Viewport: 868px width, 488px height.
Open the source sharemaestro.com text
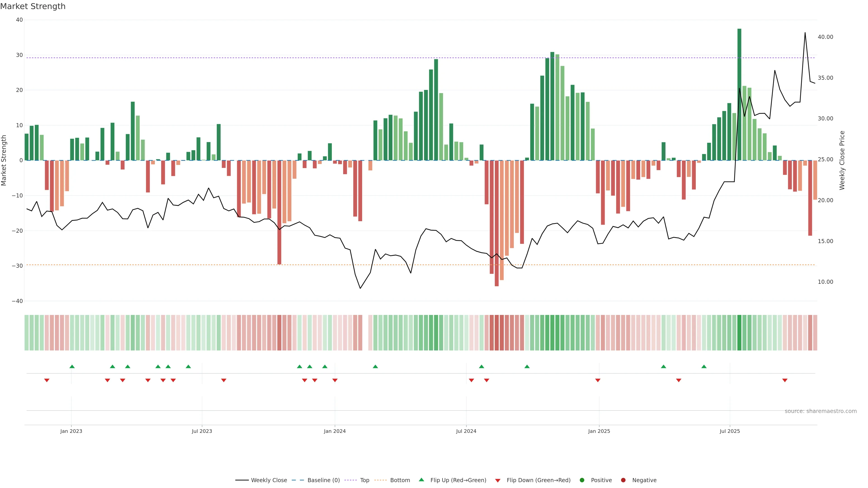(821, 411)
